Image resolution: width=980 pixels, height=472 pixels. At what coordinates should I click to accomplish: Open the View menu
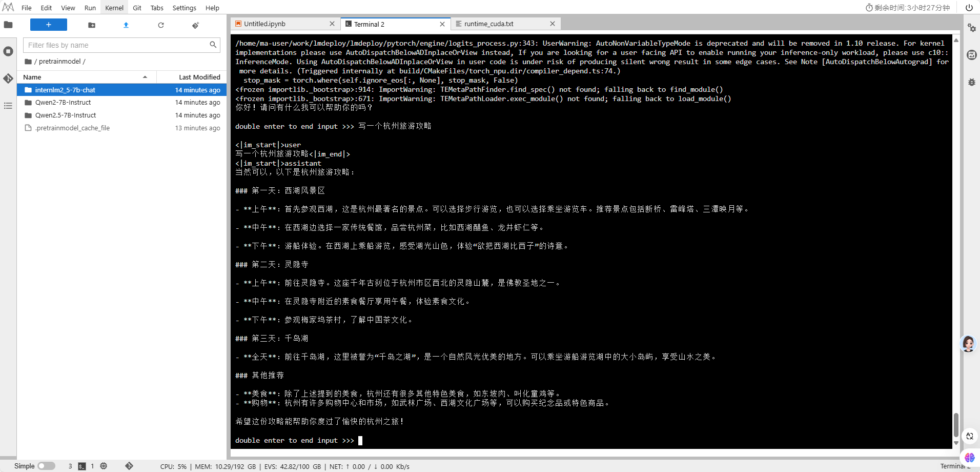(x=68, y=8)
